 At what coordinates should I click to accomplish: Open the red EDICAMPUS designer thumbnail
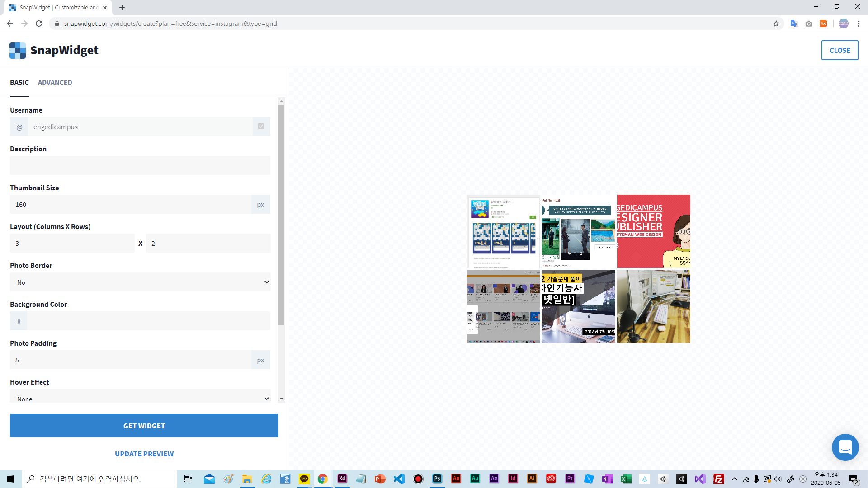click(654, 231)
